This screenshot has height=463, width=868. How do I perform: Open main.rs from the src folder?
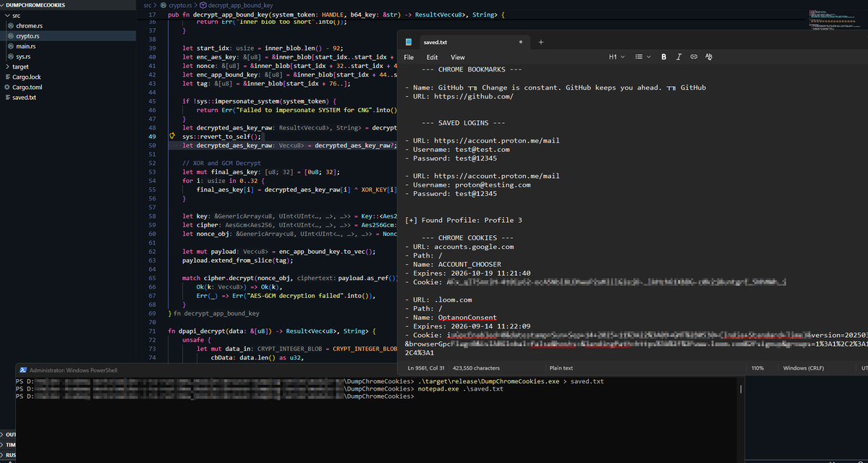pyautogui.click(x=68, y=46)
